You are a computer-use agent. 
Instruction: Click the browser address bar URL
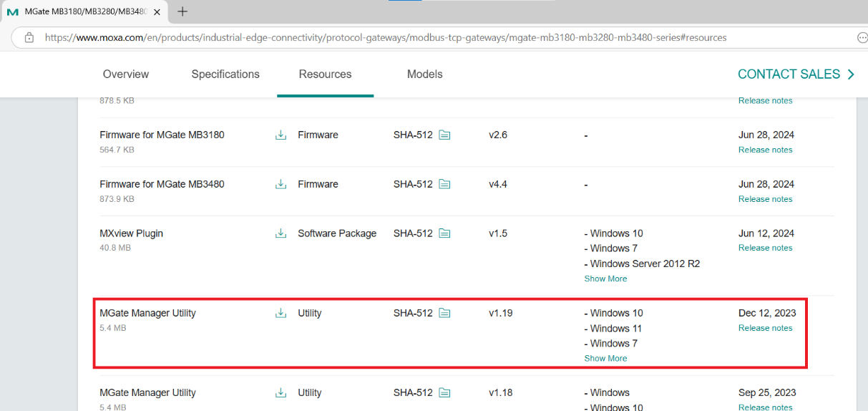click(x=386, y=37)
